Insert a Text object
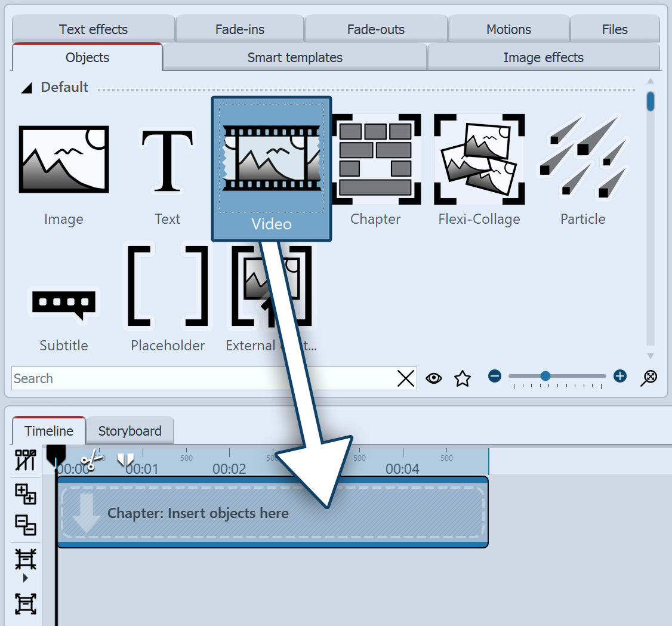Image resolution: width=672 pixels, height=626 pixels. pos(168,159)
